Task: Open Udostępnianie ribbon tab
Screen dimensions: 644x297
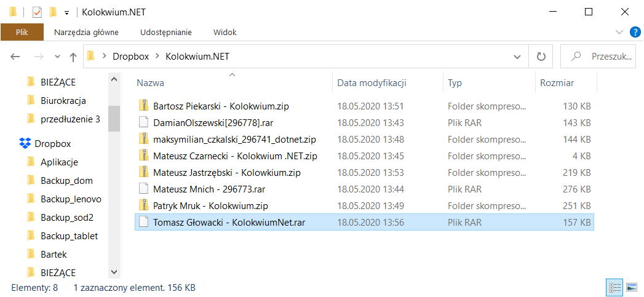Action: [x=165, y=32]
